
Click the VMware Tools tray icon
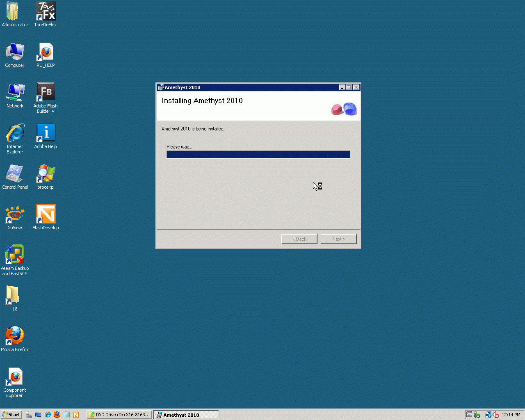(469, 415)
